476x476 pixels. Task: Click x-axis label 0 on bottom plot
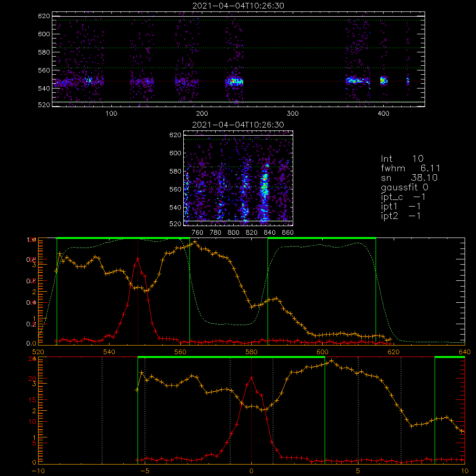[251, 471]
